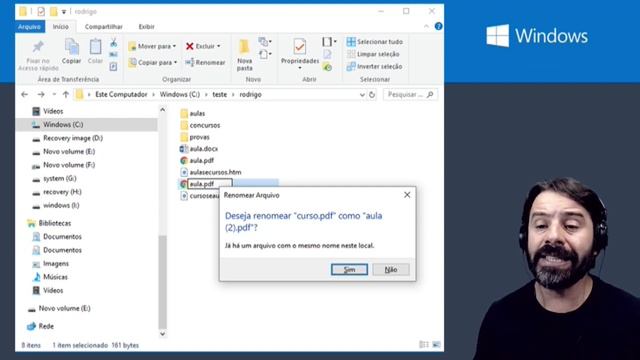Click the properties checkmark icon in title bar

point(41,11)
